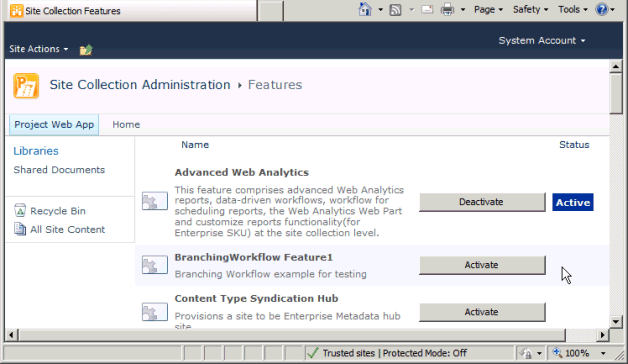Click the Recycle Bin icon

[20, 210]
